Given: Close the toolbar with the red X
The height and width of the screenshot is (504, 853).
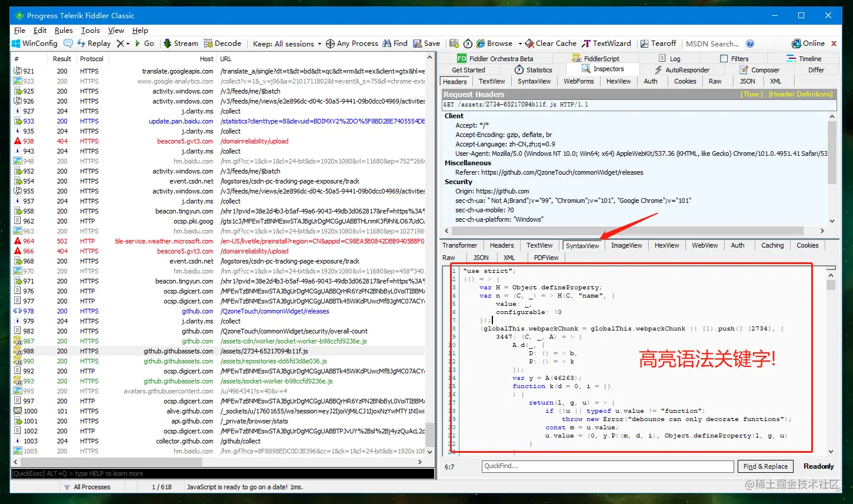Looking at the screenshot, I should tap(834, 44).
